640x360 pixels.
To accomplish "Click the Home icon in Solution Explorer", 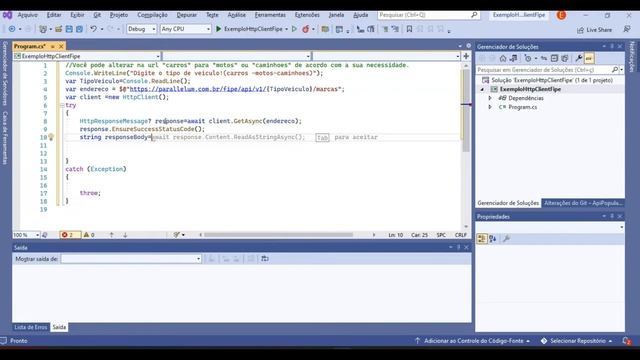I will (x=503, y=58).
